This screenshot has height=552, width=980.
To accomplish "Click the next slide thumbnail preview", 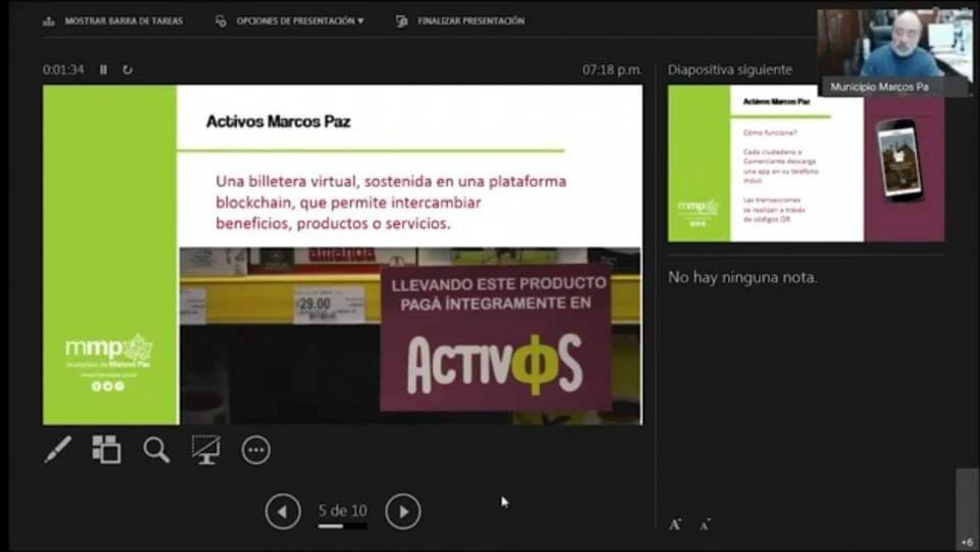I will coord(806,163).
